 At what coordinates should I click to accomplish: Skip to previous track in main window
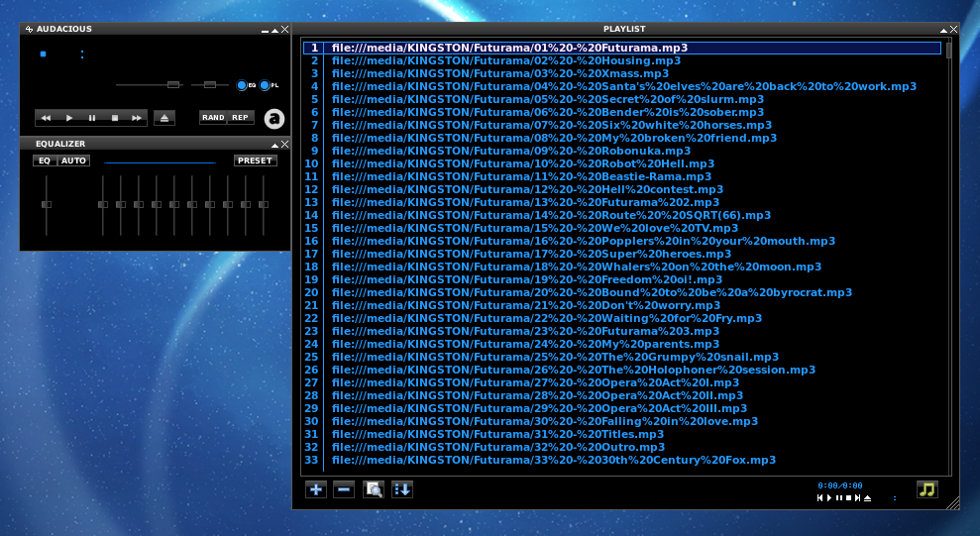tap(46, 118)
